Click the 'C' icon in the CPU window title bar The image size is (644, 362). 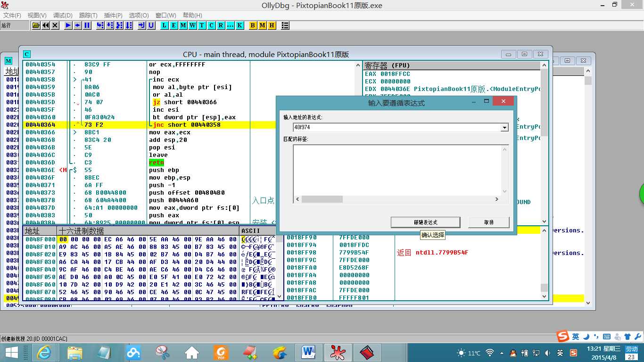27,54
